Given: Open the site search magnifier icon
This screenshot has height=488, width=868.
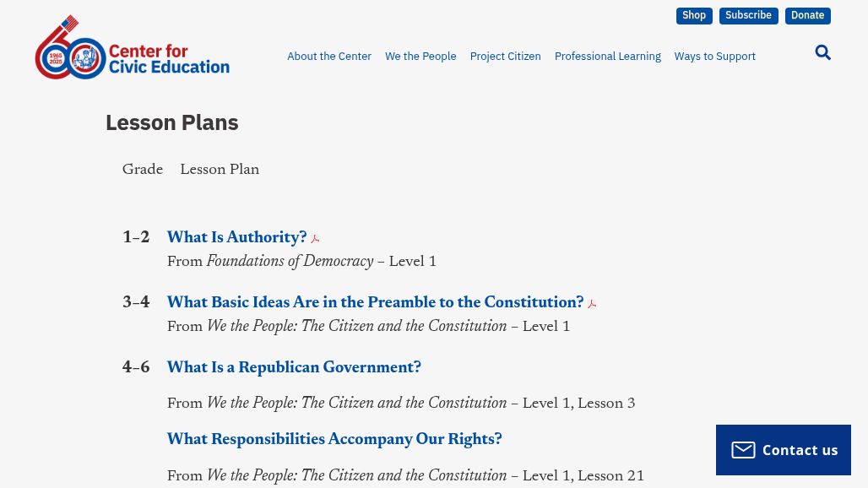Looking at the screenshot, I should tap(822, 53).
